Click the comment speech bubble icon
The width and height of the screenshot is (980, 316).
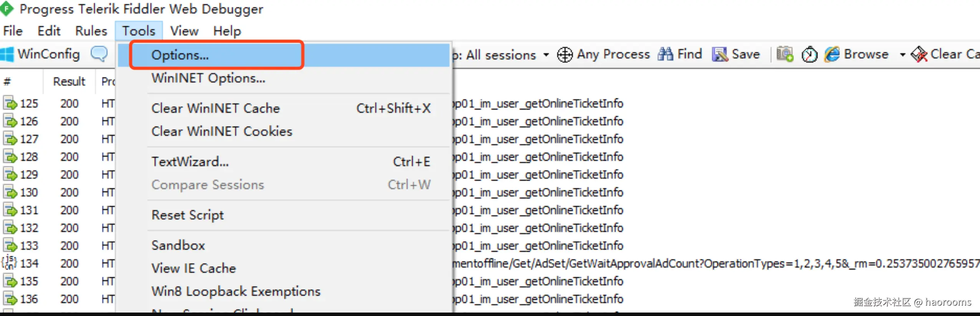[99, 54]
